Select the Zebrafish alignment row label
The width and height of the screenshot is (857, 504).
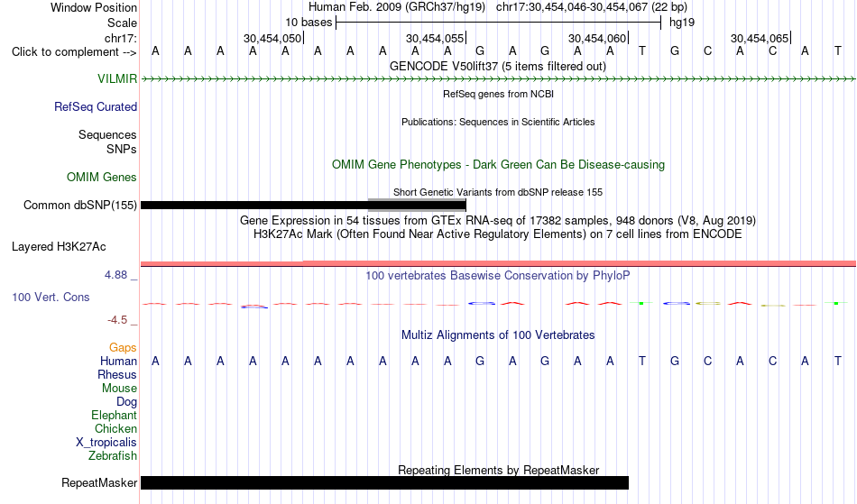[113, 455]
